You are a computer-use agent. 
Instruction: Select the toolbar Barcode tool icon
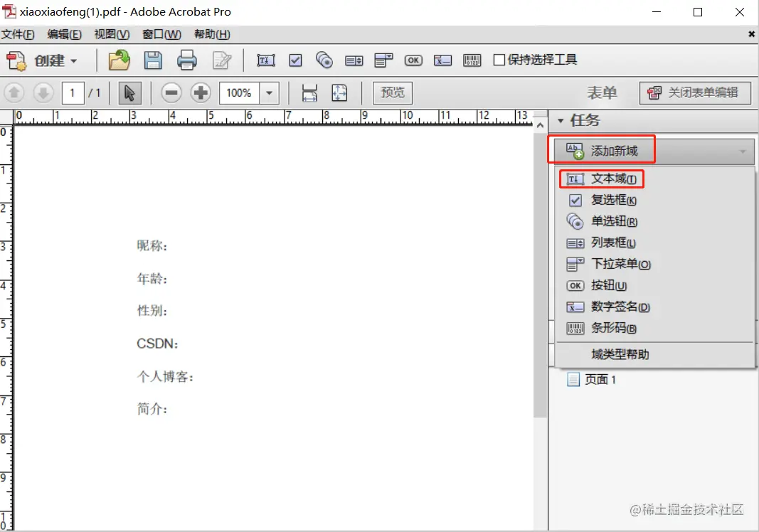pos(472,60)
